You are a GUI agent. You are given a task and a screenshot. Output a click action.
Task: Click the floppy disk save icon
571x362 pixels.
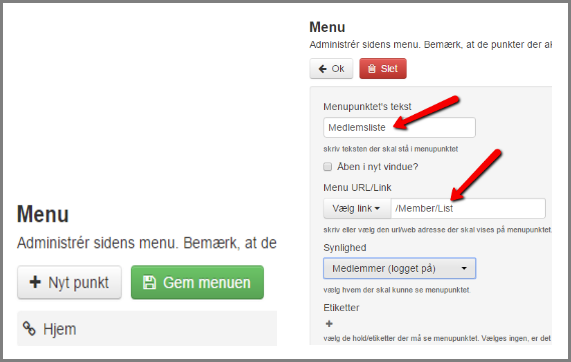[149, 283]
